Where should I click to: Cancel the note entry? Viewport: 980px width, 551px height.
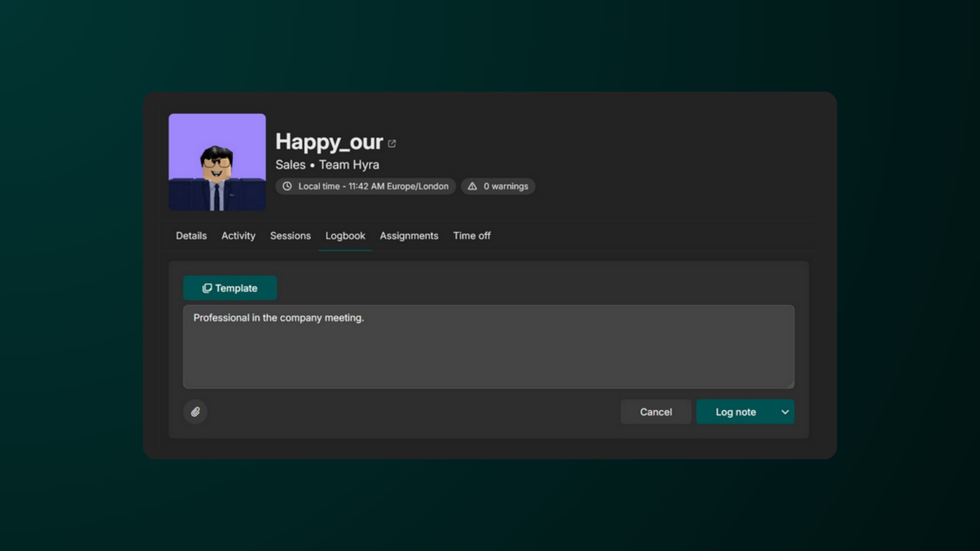pos(656,412)
